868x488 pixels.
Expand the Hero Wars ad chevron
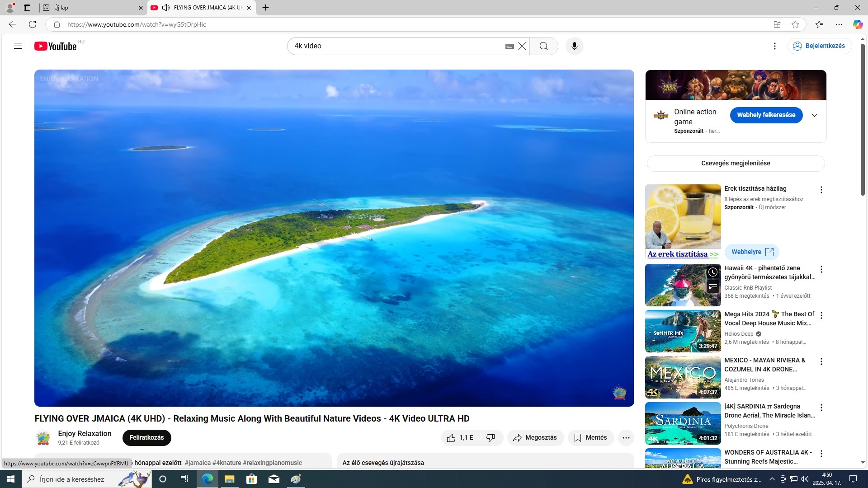pyautogui.click(x=814, y=115)
